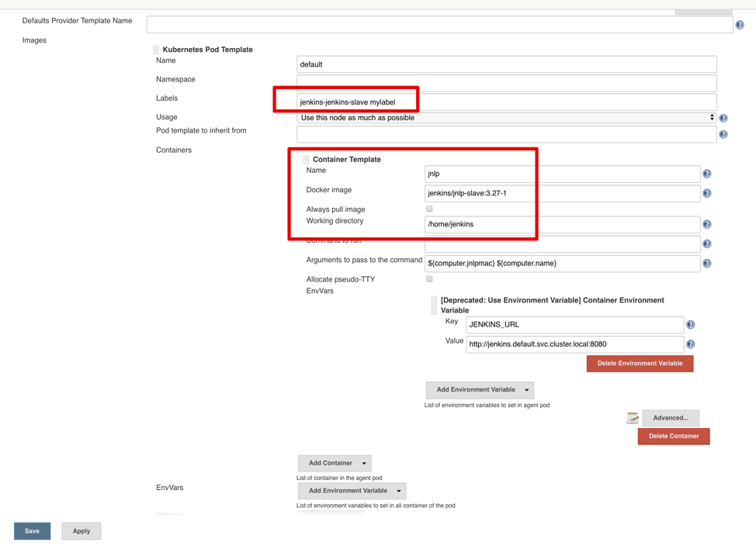
Task: Focus the Pod template to inherit from field
Action: (x=506, y=134)
